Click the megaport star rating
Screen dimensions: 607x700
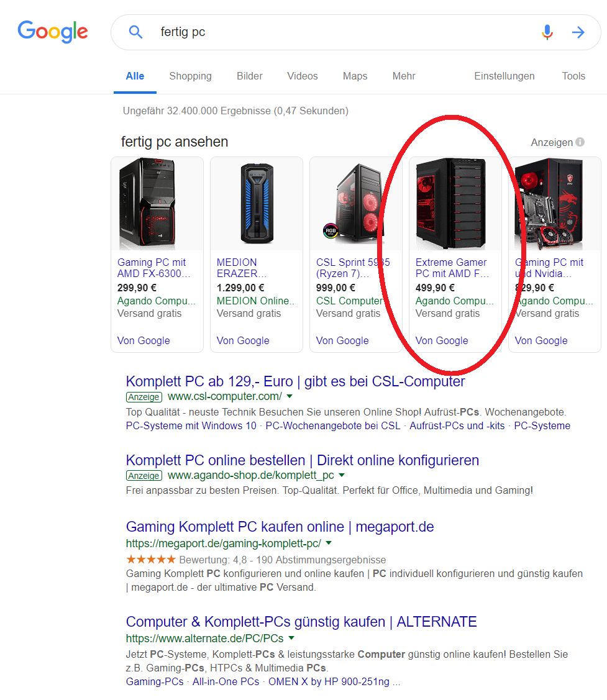151,560
